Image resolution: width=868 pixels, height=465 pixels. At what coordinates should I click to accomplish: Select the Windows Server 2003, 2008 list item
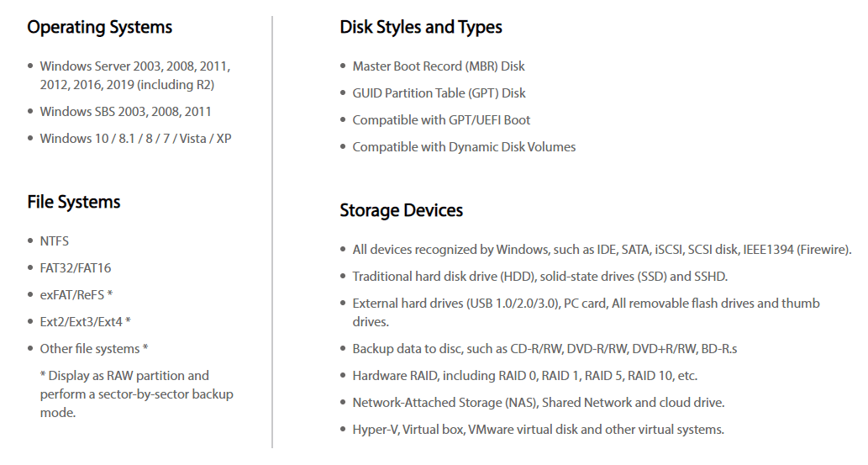[134, 66]
